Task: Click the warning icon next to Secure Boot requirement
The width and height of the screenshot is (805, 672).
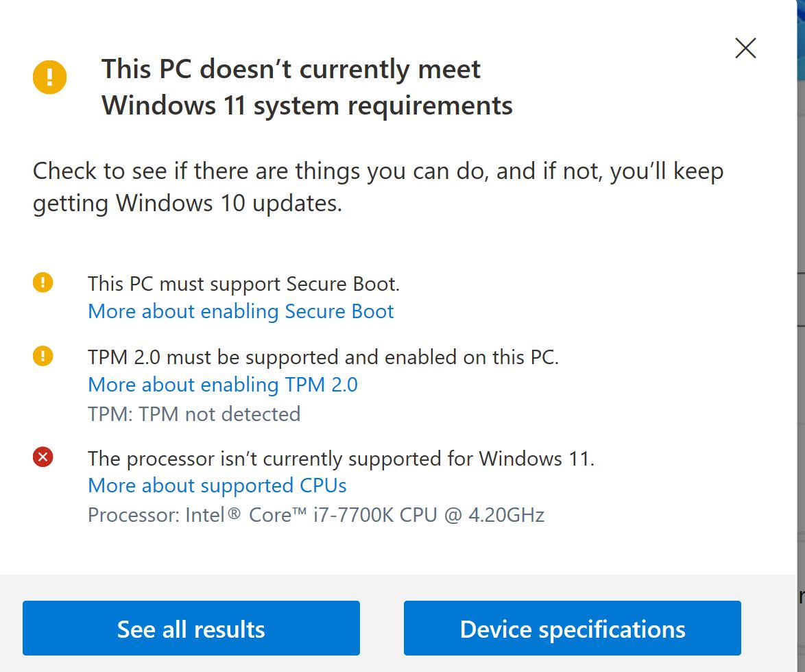Action: coord(43,283)
